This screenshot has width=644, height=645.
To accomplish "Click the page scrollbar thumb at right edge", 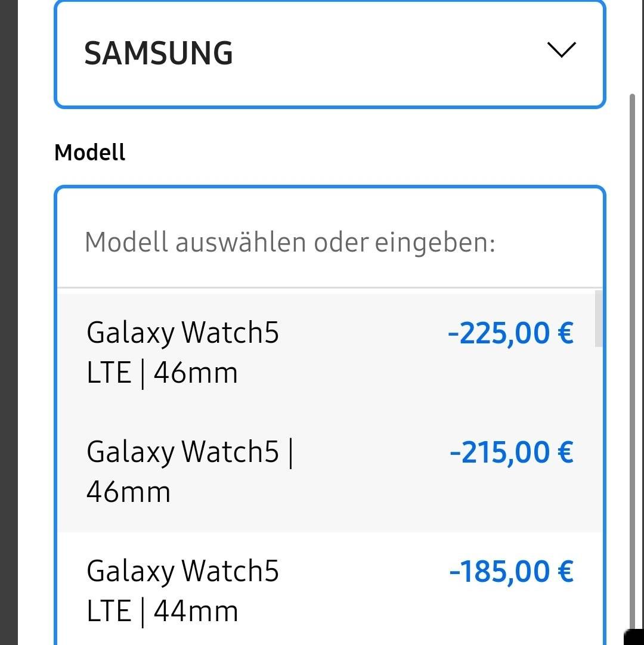I will [632, 358].
